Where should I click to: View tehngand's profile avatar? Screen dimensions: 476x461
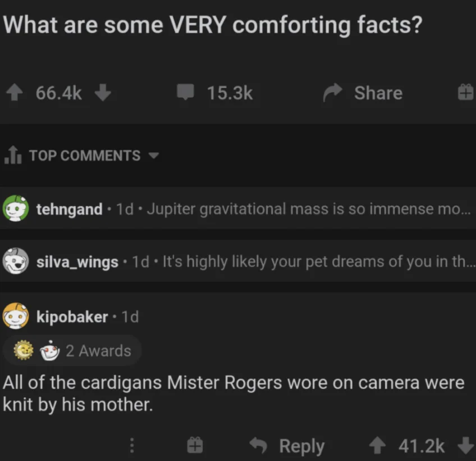click(16, 209)
